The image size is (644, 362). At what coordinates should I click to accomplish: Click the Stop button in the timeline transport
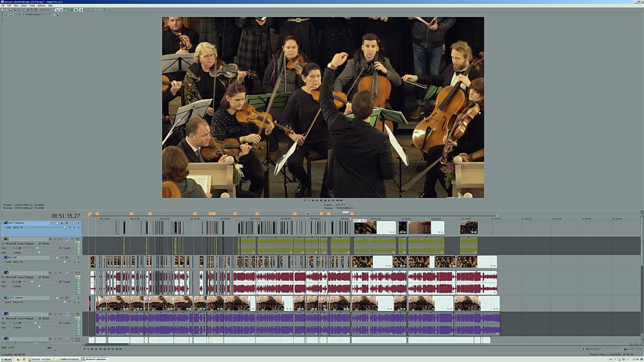click(104, 349)
